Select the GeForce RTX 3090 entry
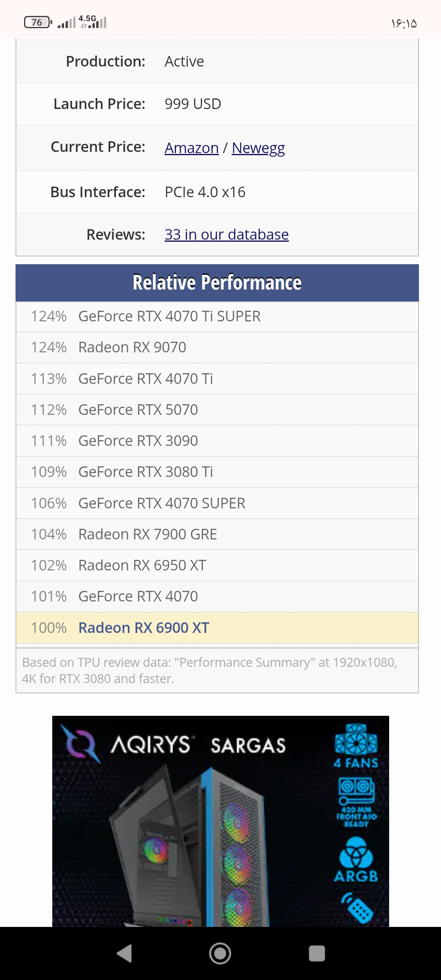The width and height of the screenshot is (441, 980). [217, 441]
